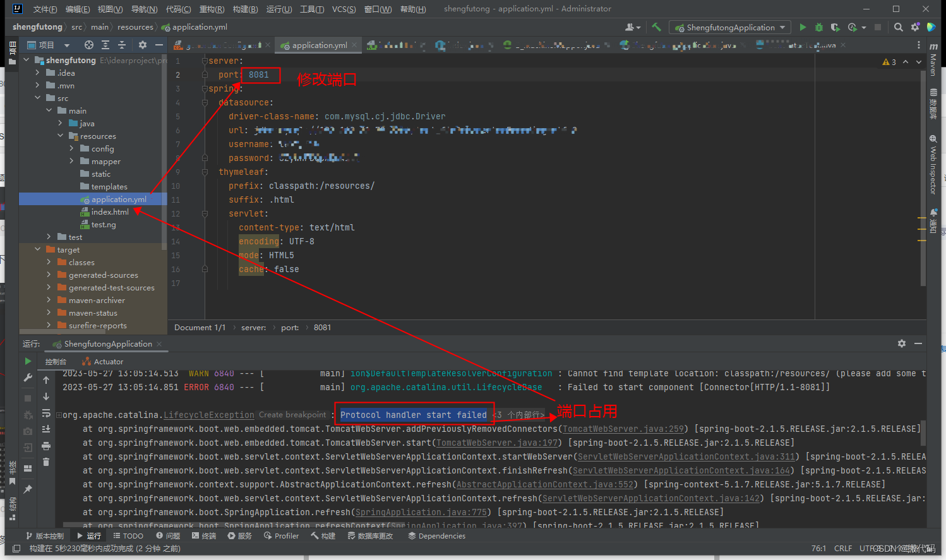Click the CRLF line separator in status bar
Image resolution: width=946 pixels, height=560 pixels.
click(x=843, y=549)
